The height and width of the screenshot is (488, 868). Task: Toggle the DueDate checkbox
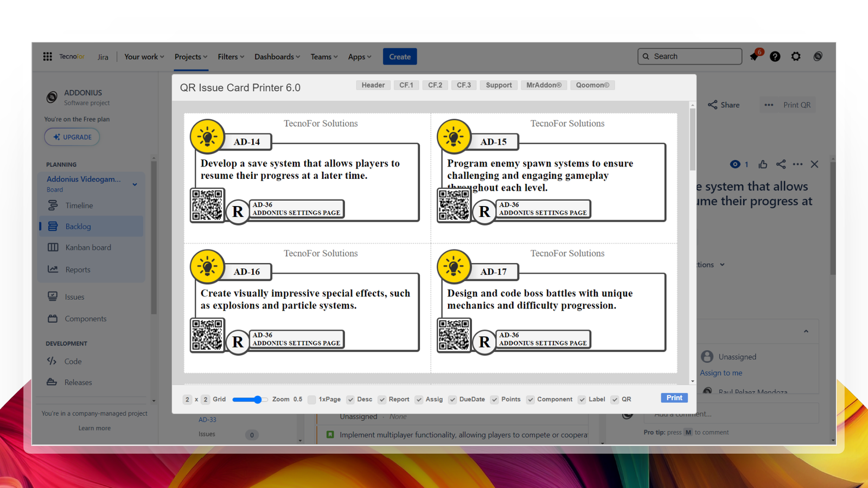pyautogui.click(x=452, y=400)
